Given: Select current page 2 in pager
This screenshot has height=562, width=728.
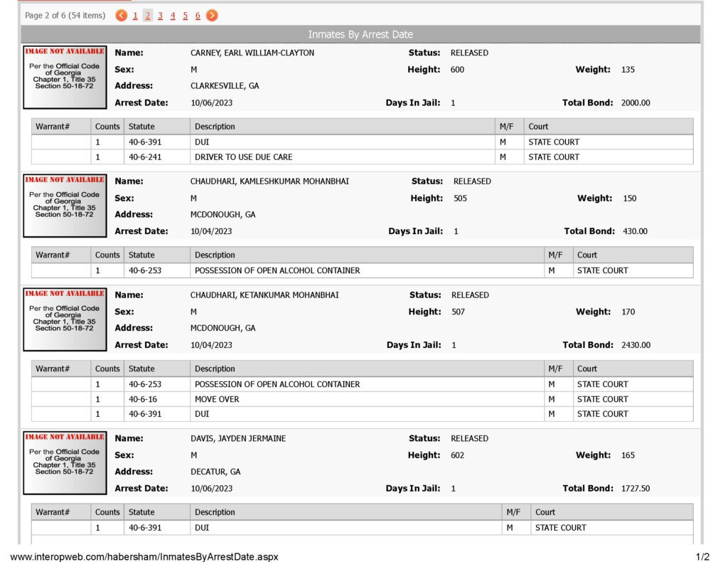Looking at the screenshot, I should click(x=148, y=16).
